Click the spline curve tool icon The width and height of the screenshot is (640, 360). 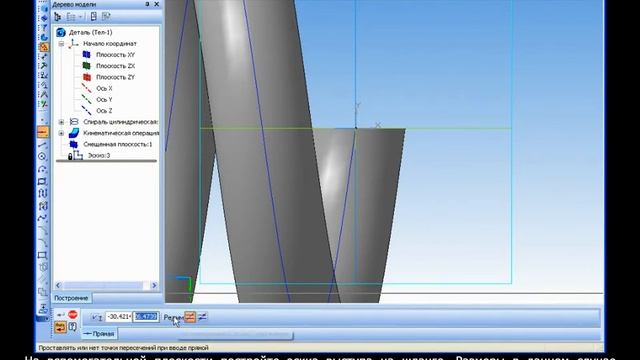pyautogui.click(x=42, y=218)
